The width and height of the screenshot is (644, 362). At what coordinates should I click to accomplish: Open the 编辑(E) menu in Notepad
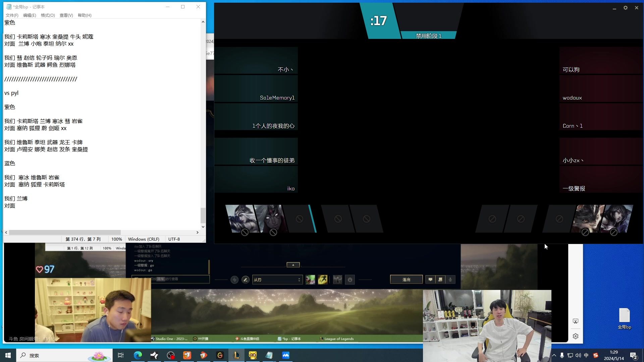tap(30, 15)
